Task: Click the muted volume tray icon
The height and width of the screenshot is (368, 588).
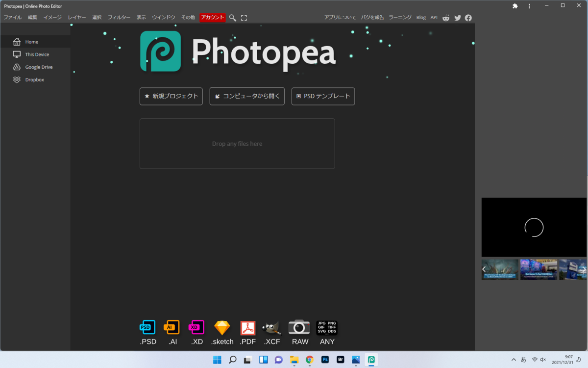Action: tap(543, 360)
